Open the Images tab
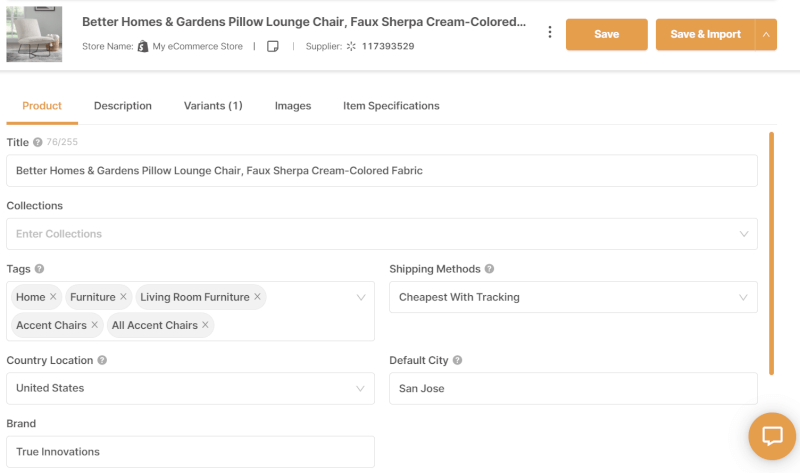This screenshot has width=800, height=473. (x=293, y=106)
